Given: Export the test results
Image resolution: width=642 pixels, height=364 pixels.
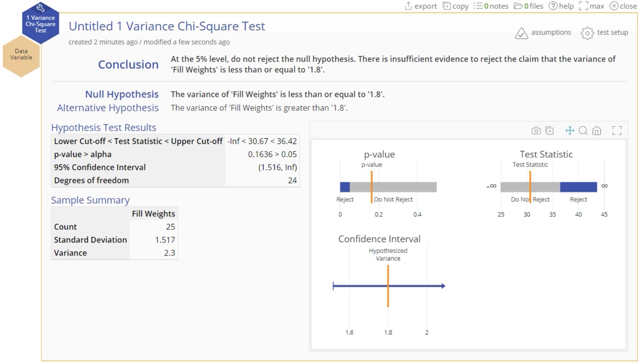Looking at the screenshot, I should (421, 6).
